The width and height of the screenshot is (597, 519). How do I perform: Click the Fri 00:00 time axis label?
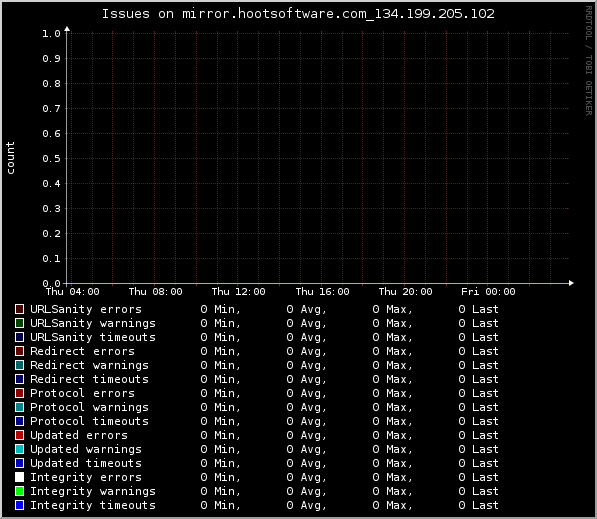488,292
